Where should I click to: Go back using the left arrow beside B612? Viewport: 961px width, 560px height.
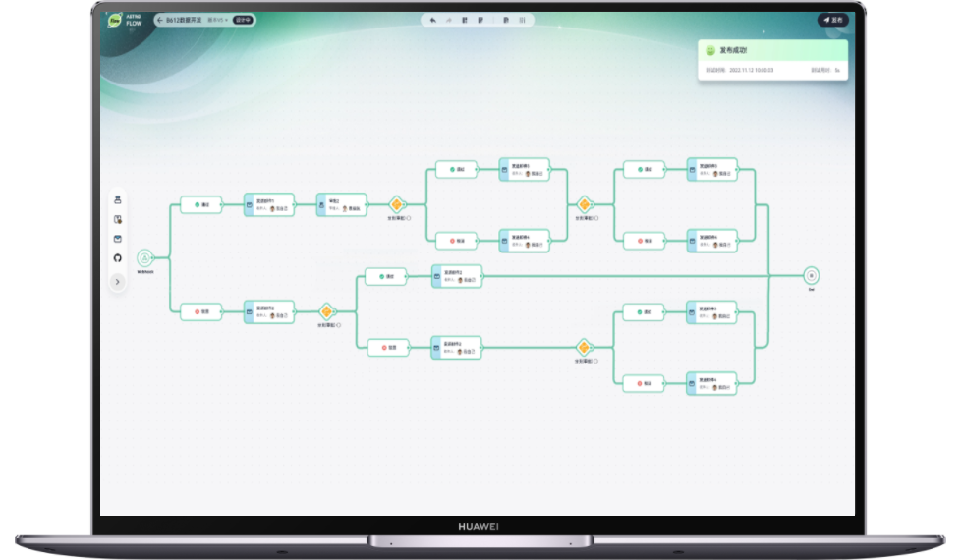pos(160,20)
